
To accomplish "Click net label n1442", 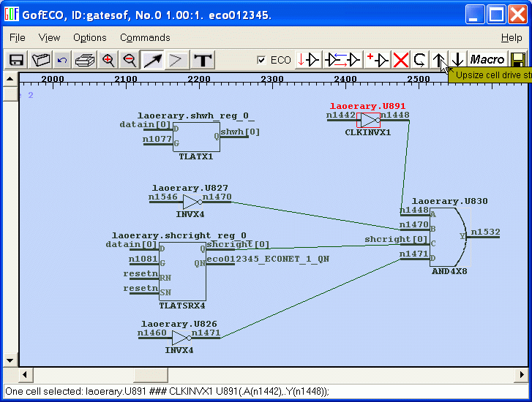I will 341,115.
